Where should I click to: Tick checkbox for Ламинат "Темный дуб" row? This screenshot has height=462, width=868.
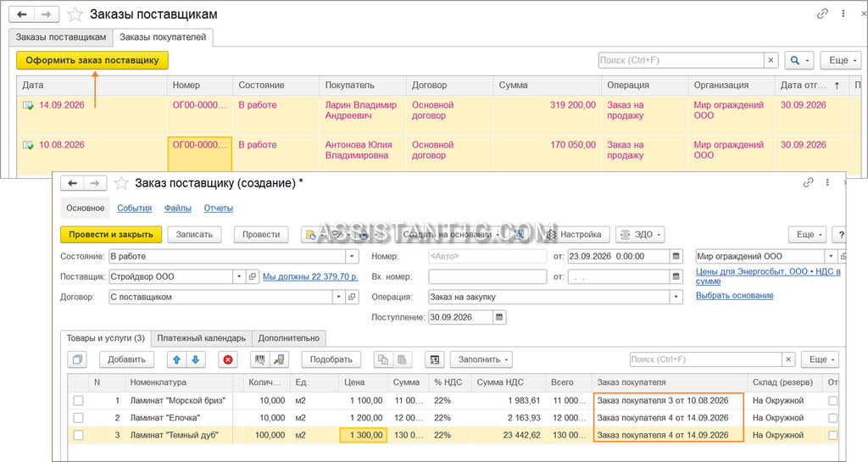(x=78, y=436)
